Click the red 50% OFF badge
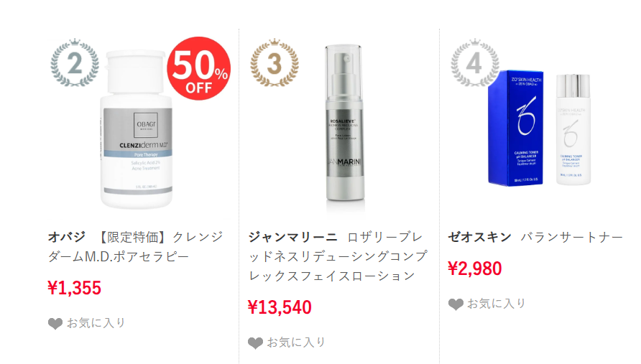 pos(198,68)
